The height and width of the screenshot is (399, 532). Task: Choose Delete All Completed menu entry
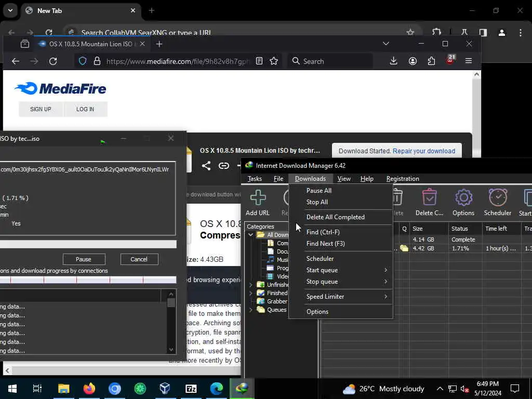click(x=341, y=217)
